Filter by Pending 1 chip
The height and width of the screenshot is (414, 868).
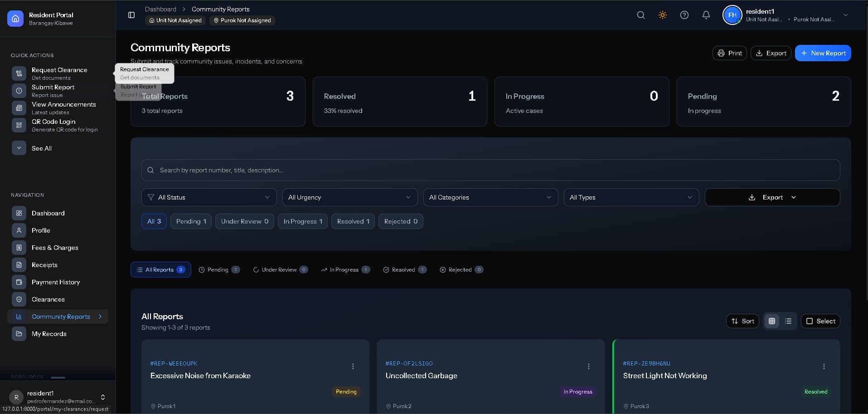(191, 221)
